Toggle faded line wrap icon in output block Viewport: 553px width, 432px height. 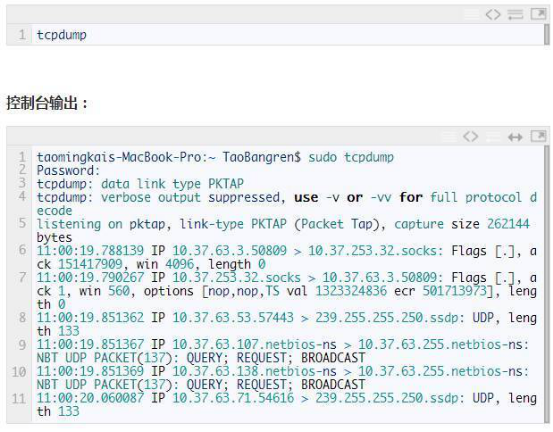493,136
